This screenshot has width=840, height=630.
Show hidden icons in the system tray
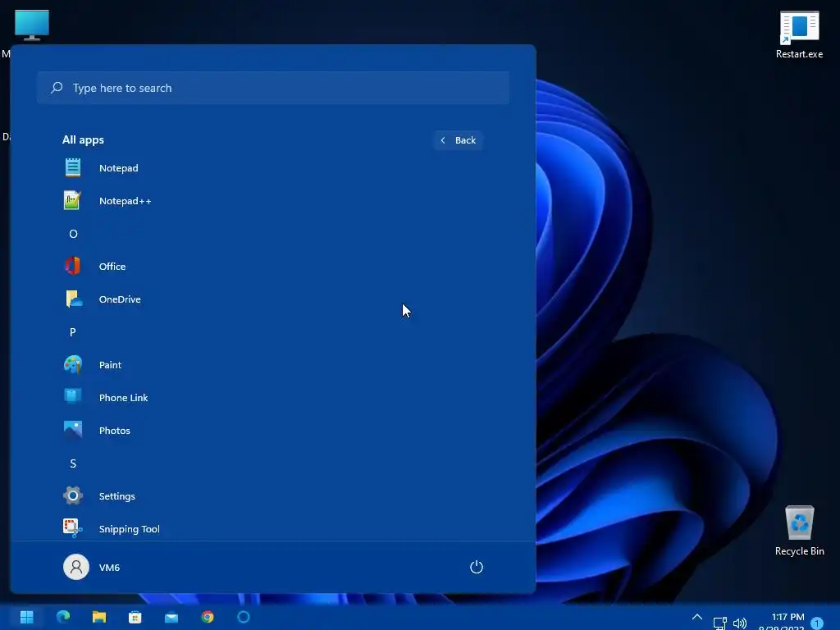point(697,618)
